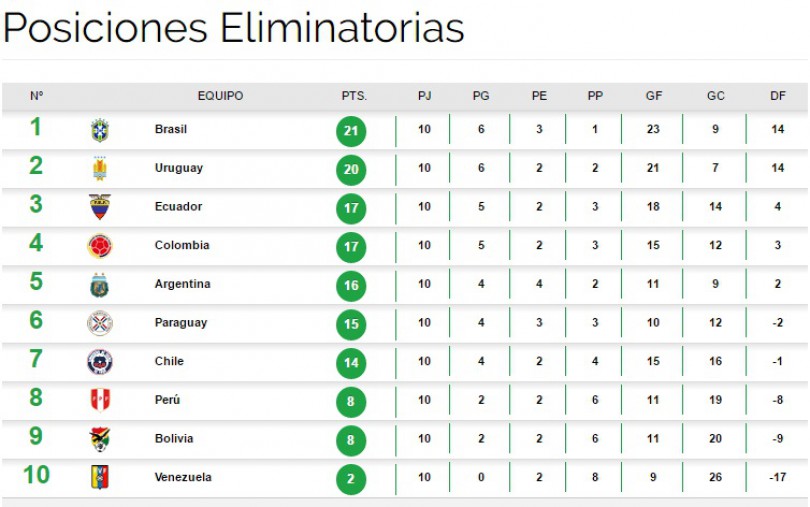
Task: Click the GF column header
Action: coord(653,96)
